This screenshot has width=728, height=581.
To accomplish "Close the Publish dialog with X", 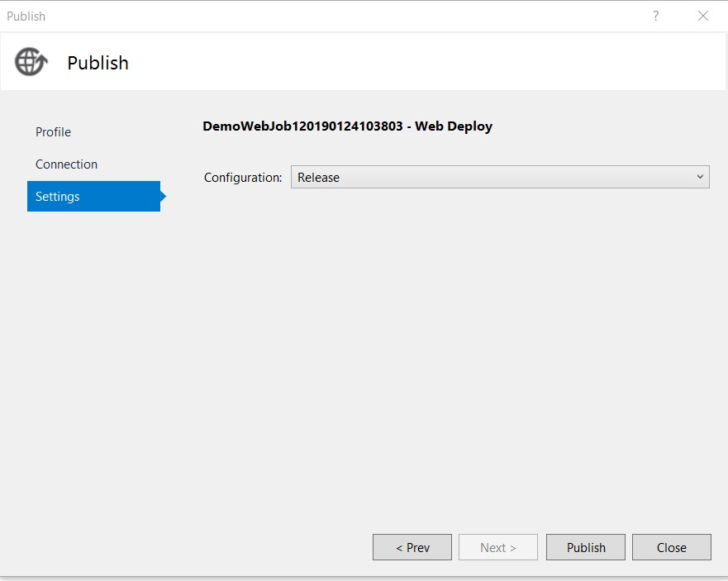I will click(703, 17).
